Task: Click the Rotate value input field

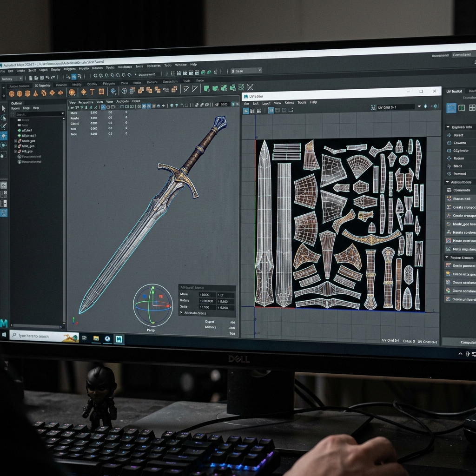Action: [x=207, y=301]
